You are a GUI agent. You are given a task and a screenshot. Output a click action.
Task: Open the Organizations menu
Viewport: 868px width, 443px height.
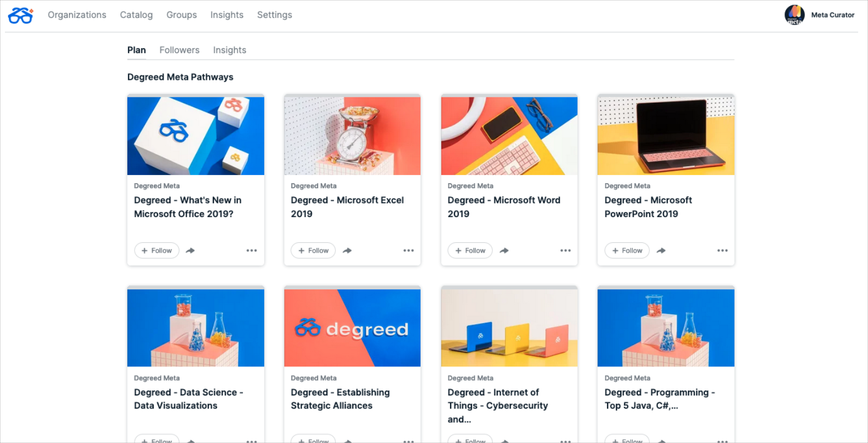point(77,15)
